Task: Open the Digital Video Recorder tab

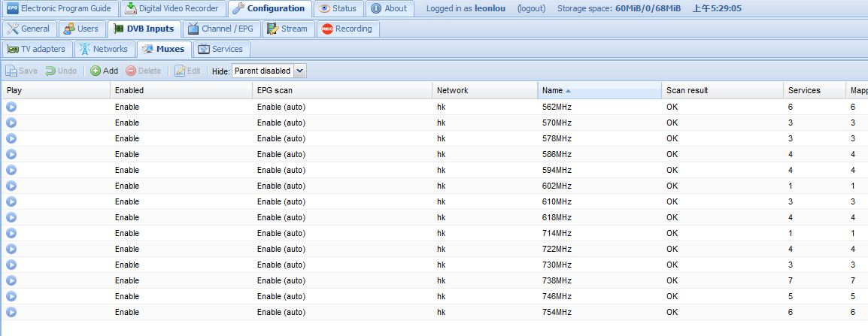Action: (x=173, y=8)
